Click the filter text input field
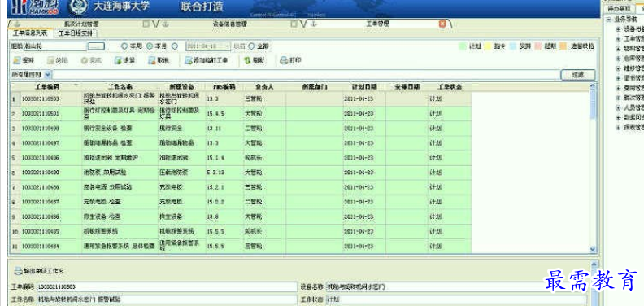 pos(305,74)
